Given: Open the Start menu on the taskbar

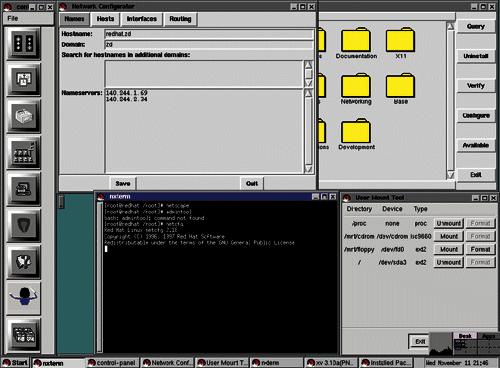Looking at the screenshot, I should click(x=15, y=363).
